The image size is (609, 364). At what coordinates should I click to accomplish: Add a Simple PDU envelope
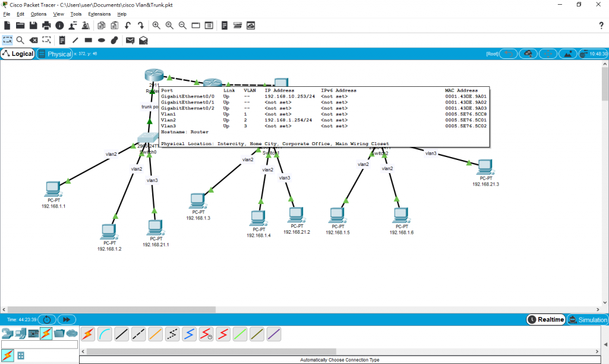point(130,40)
